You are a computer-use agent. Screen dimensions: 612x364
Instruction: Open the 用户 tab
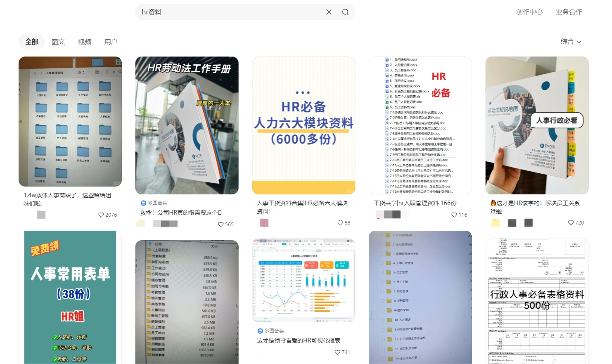(x=111, y=42)
